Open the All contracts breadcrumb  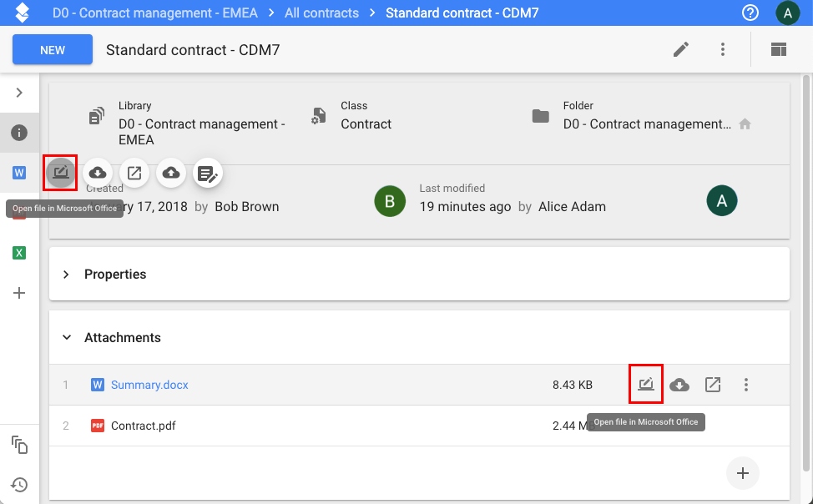point(321,13)
